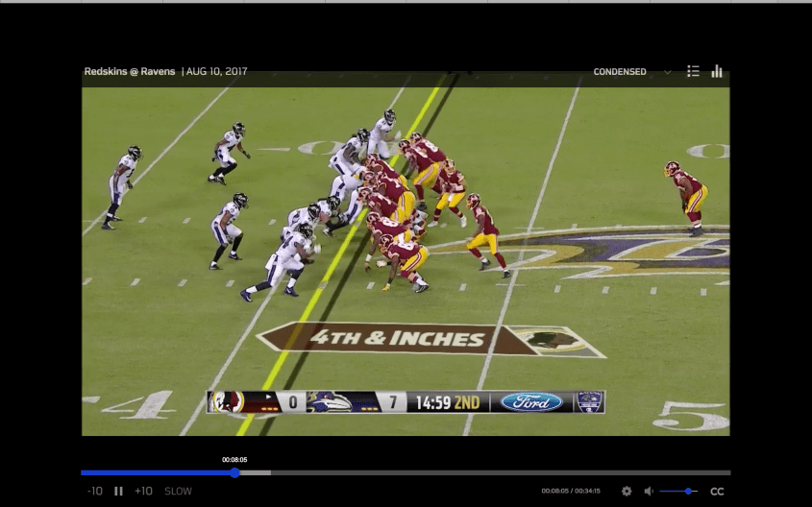
Task: Rewind 10 seconds with -10 button
Action: point(95,491)
